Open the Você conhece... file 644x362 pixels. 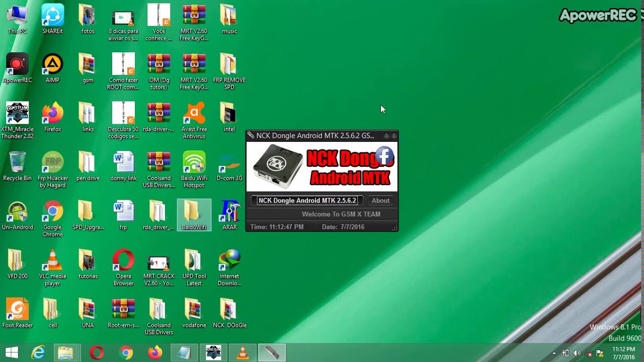(158, 23)
